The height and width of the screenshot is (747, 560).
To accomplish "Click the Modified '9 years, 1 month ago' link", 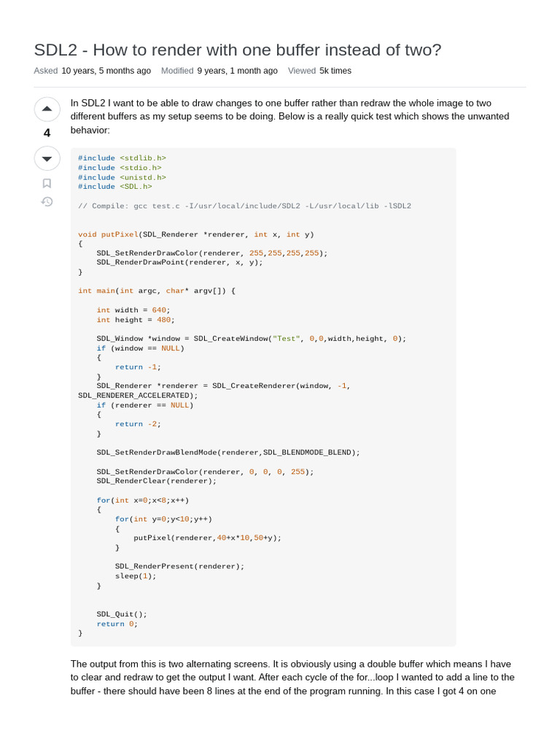I will point(237,71).
